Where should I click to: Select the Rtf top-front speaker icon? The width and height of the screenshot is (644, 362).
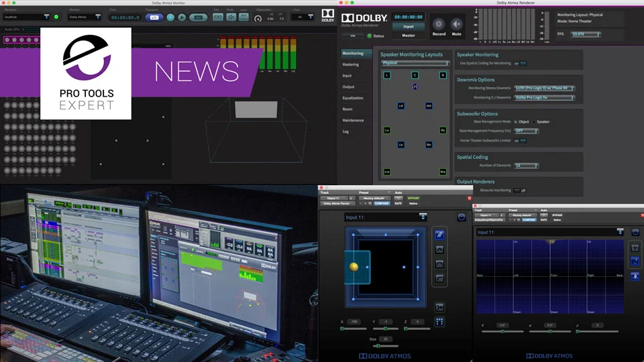pos(429,106)
